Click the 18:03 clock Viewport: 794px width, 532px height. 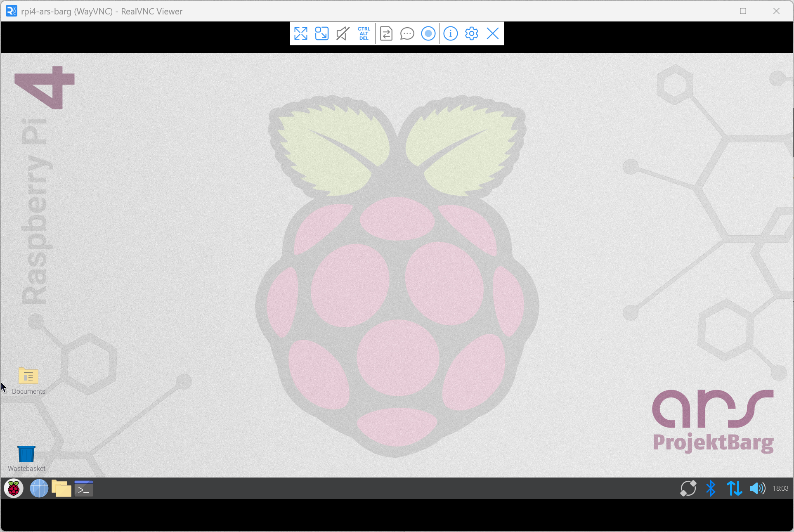780,489
